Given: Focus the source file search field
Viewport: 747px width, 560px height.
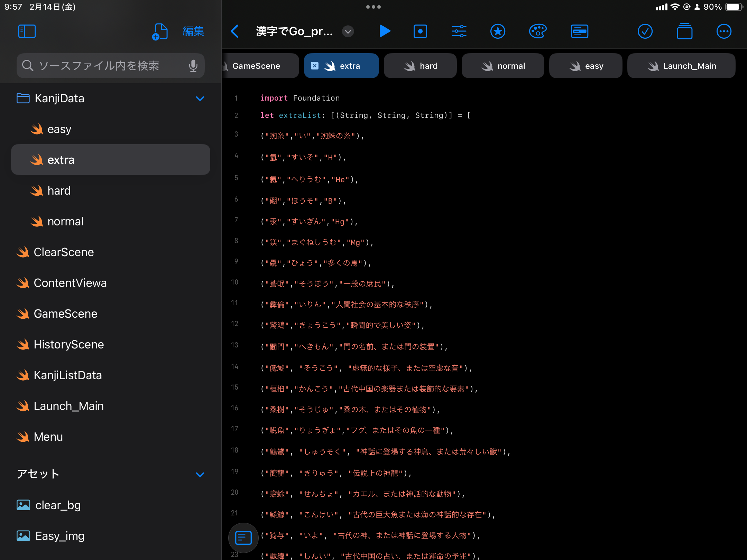Looking at the screenshot, I should 104,66.
